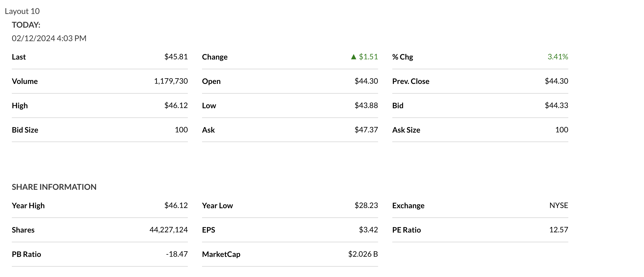Click the Prev. Close label
Viewport: 644px width, 277px height.
(410, 81)
